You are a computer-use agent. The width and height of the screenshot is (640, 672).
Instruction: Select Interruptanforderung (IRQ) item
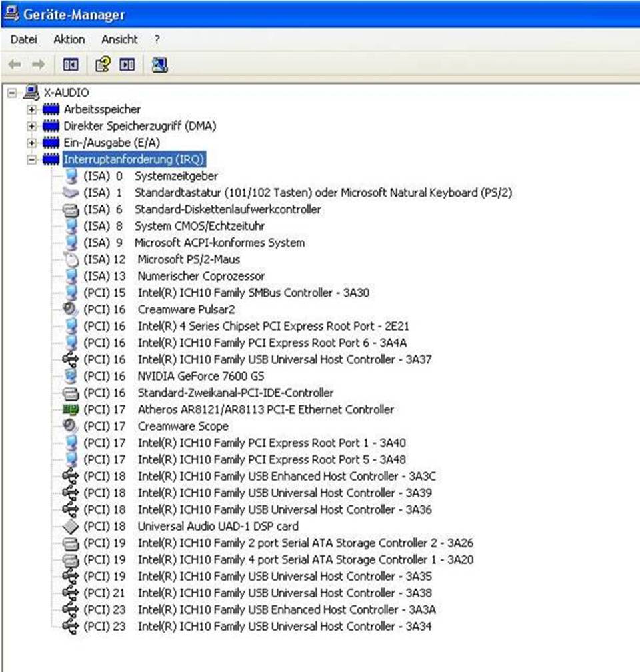click(x=134, y=159)
